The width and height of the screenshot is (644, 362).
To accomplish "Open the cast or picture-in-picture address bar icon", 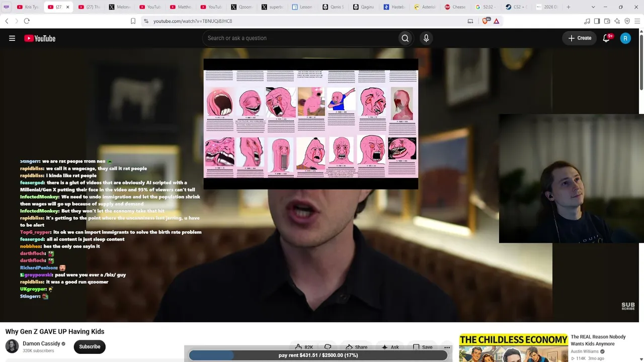I will pyautogui.click(x=470, y=21).
